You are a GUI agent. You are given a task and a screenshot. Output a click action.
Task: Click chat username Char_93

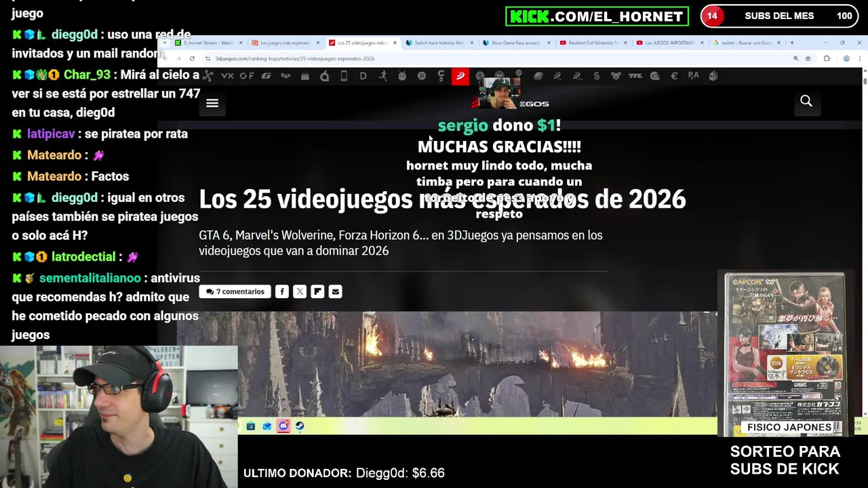click(x=87, y=75)
